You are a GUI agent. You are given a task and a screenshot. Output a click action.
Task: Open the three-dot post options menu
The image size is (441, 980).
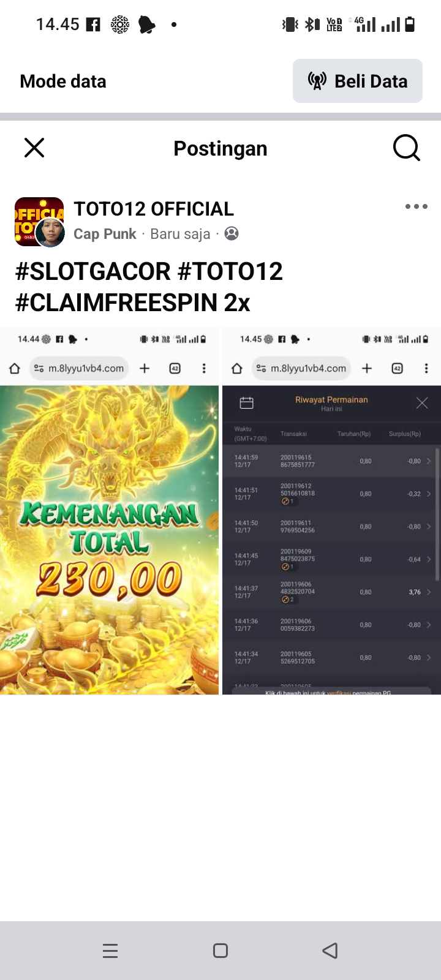pyautogui.click(x=416, y=206)
